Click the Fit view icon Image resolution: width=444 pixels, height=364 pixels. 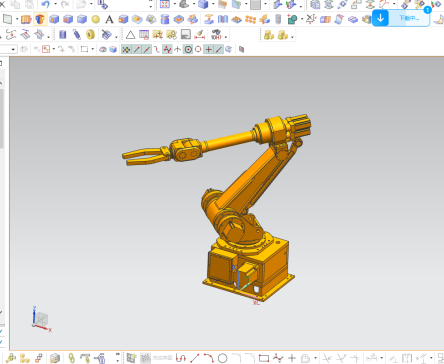(165, 4)
